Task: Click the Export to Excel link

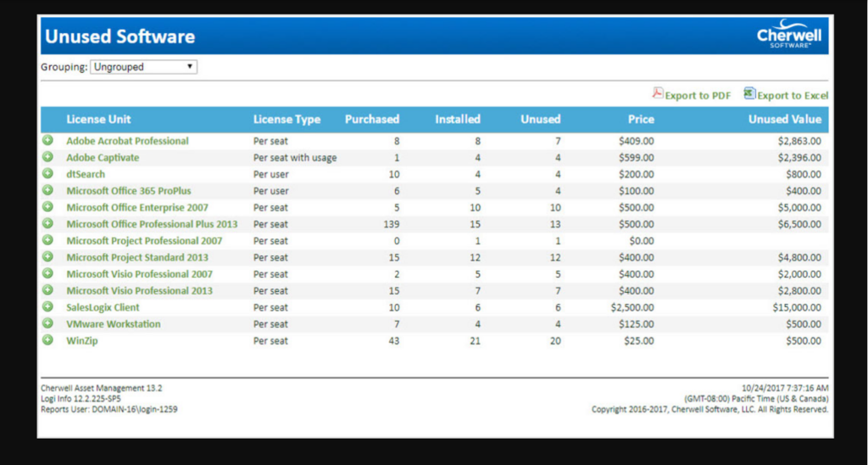Action: 793,95
